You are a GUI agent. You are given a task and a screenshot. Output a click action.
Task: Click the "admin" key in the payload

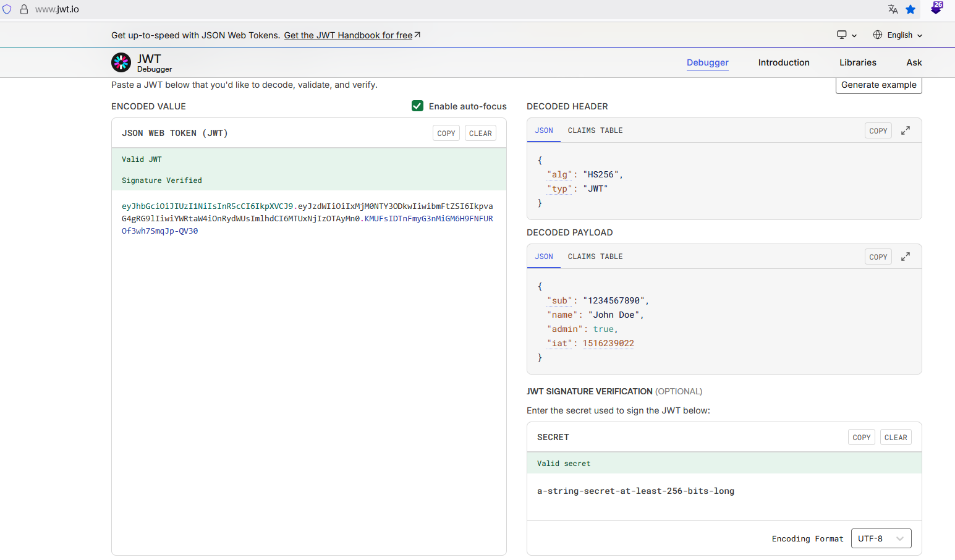pyautogui.click(x=565, y=329)
